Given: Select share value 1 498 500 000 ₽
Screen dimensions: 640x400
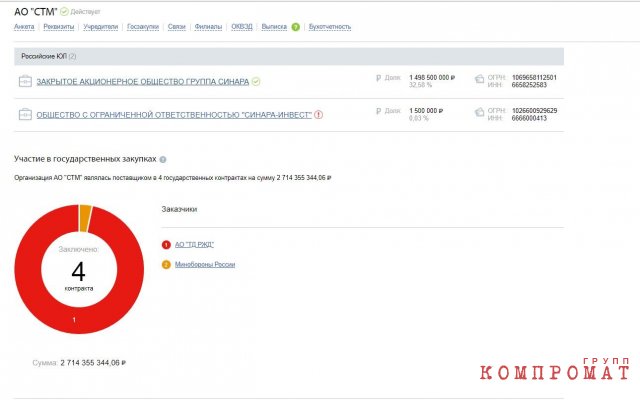Looking at the screenshot, I should pos(432,78).
